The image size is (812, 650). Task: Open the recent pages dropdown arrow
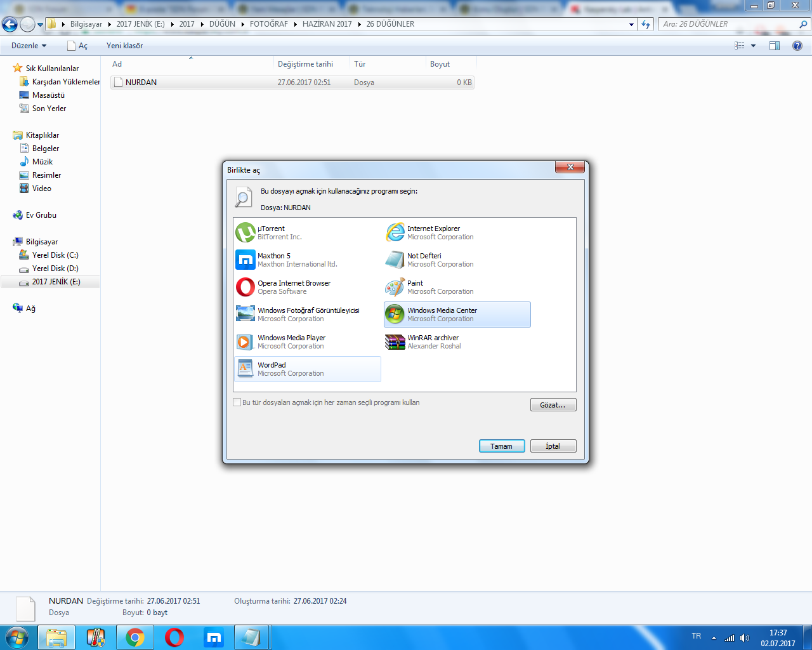(x=41, y=25)
